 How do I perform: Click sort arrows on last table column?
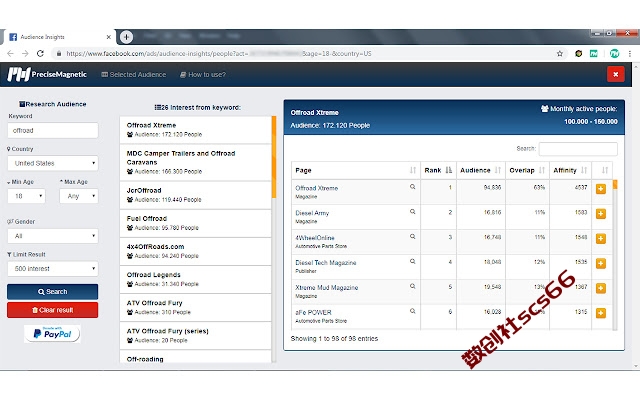click(x=604, y=170)
